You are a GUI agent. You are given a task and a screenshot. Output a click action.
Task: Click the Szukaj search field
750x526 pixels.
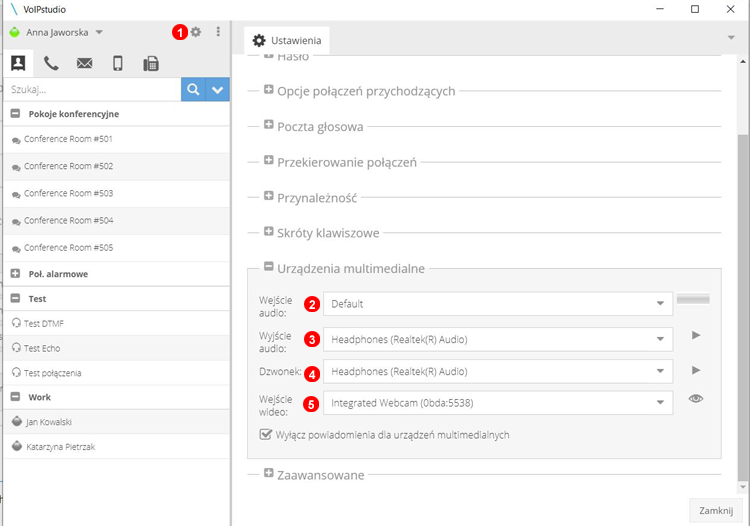(x=92, y=89)
